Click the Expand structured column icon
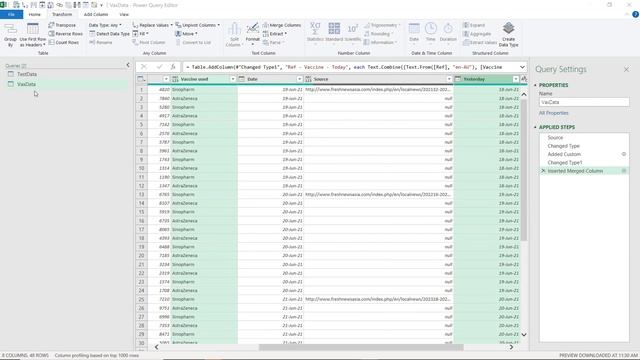The image size is (640, 360). coord(466,25)
